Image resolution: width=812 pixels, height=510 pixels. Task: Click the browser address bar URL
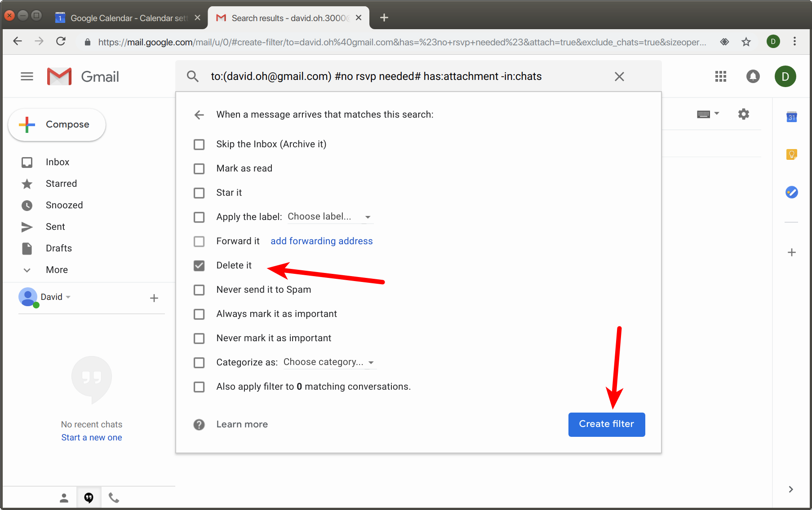[402, 42]
